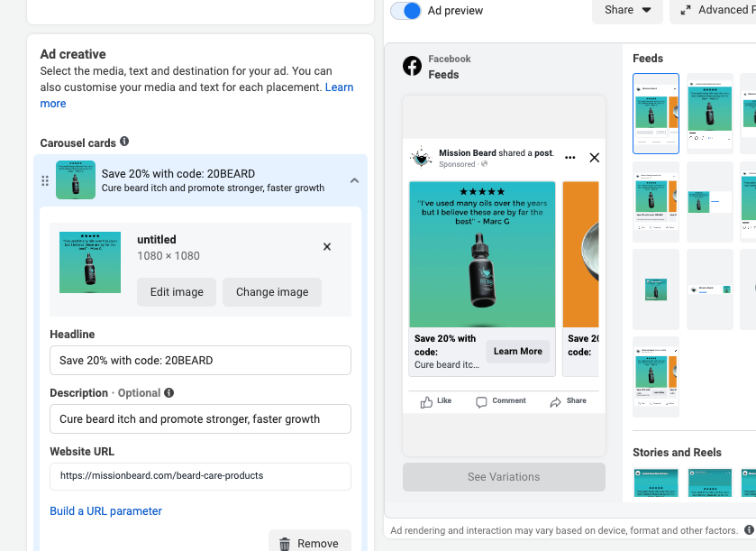Click the small thumbnail in the carousel card header
Viewport: 756px width, 551px height.
(x=76, y=180)
